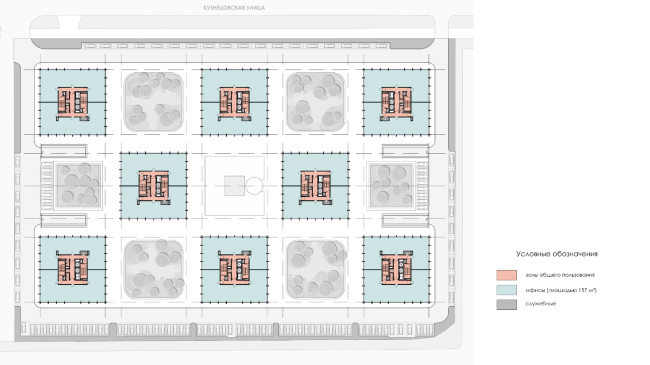The width and height of the screenshot is (650, 365).
Task: Click the 'служебные' legend label
Action: [541, 304]
